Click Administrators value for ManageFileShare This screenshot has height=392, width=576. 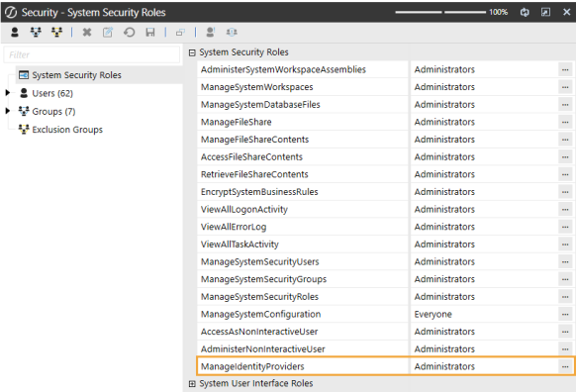444,122
